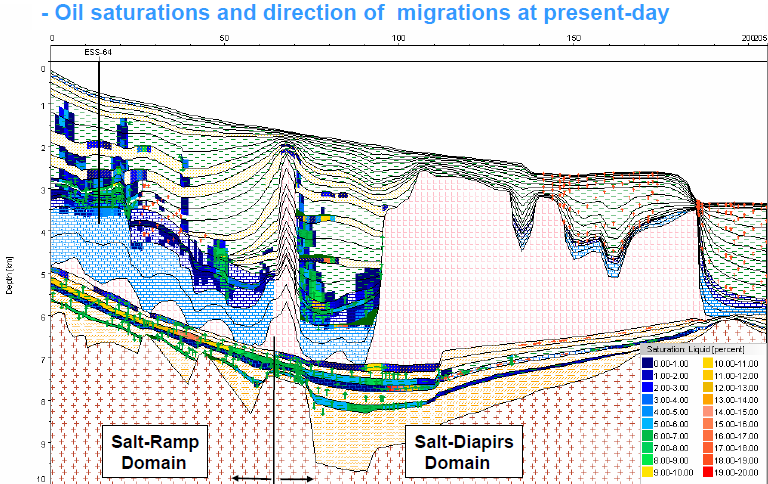Viewport: 768px width, 484px height.
Task: Select the 13.00-14.00 orange legend swatch
Action: (706, 397)
